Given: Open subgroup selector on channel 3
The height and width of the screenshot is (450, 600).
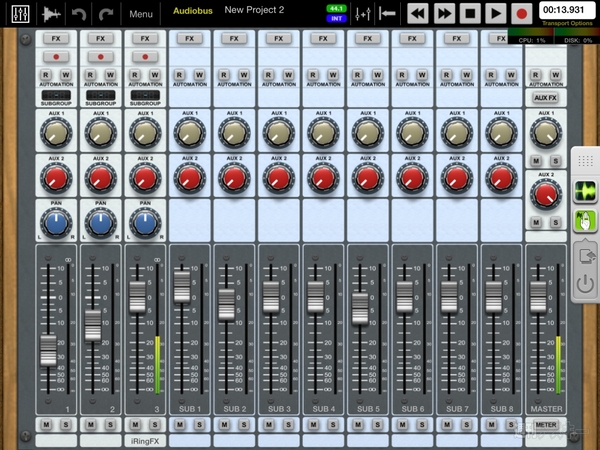Looking at the screenshot, I should pos(144,96).
